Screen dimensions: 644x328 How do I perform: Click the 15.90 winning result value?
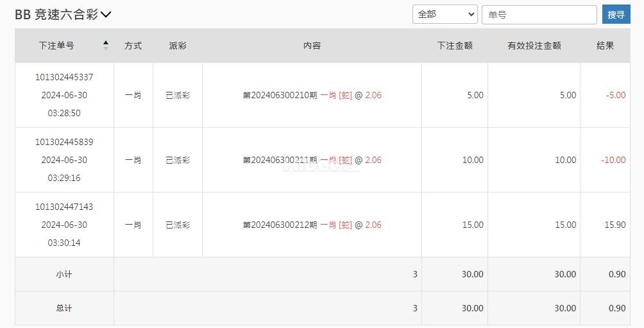[615, 225]
